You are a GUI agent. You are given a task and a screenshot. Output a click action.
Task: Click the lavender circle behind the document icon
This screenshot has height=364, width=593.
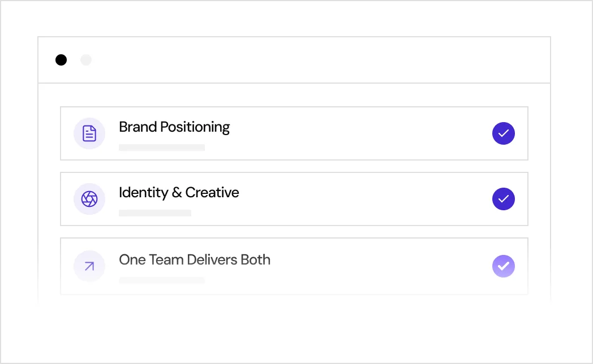pos(89,133)
